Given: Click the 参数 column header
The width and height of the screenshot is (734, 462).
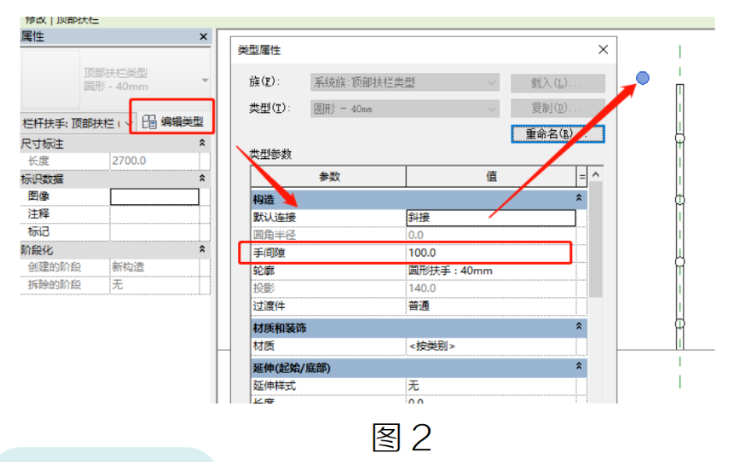Looking at the screenshot, I should tap(329, 176).
